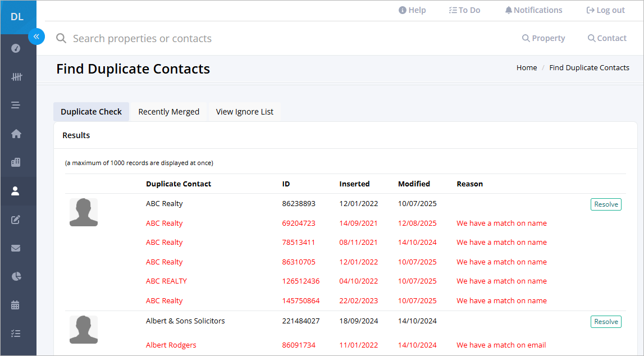Open the calendar icon in sidebar
The width and height of the screenshot is (644, 356).
tap(15, 305)
